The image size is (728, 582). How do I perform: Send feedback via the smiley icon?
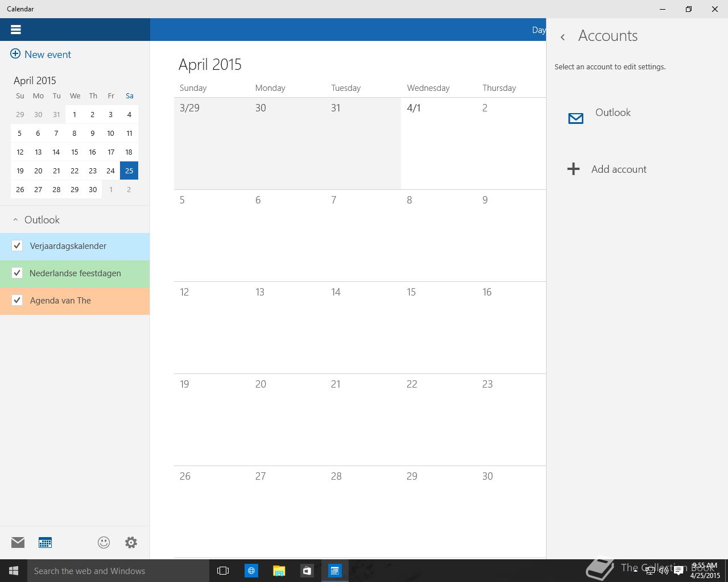[x=104, y=542]
